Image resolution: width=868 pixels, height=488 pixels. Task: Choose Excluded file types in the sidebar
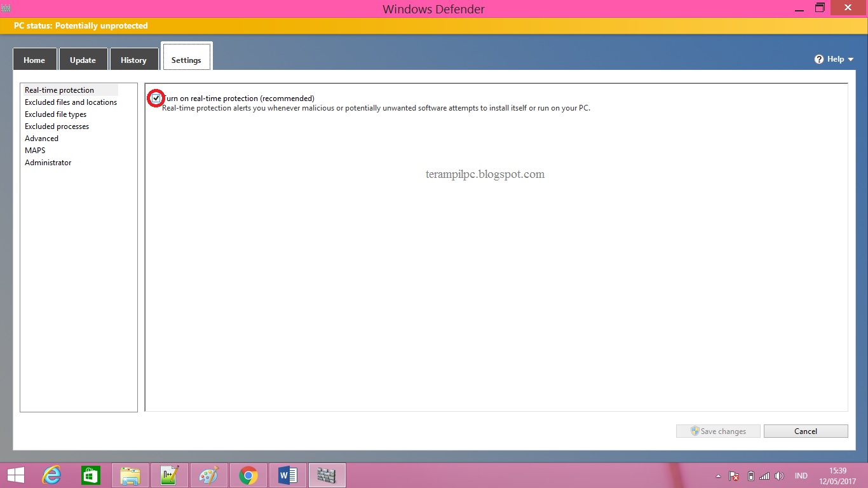[56, 114]
